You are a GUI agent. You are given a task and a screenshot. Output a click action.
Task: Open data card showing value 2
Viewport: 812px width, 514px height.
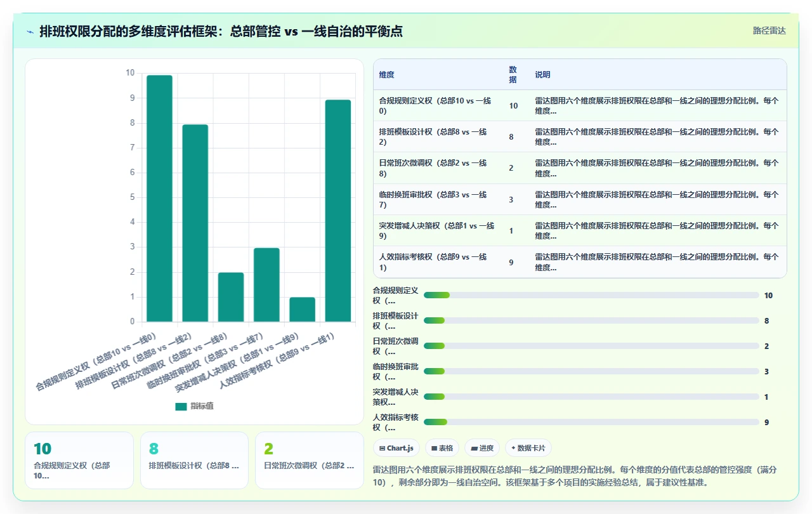coord(310,460)
